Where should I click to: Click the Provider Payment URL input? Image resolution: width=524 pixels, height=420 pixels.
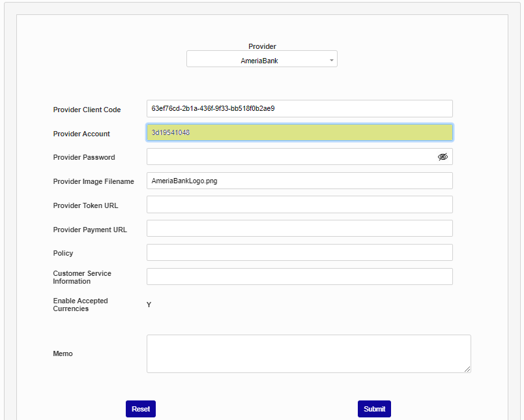(299, 229)
